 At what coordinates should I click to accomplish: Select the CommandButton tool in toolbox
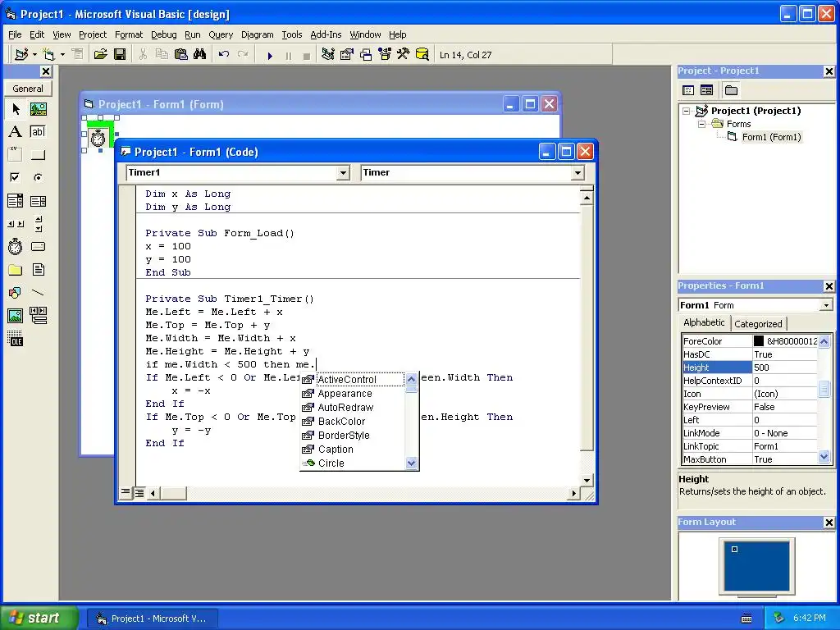point(38,155)
